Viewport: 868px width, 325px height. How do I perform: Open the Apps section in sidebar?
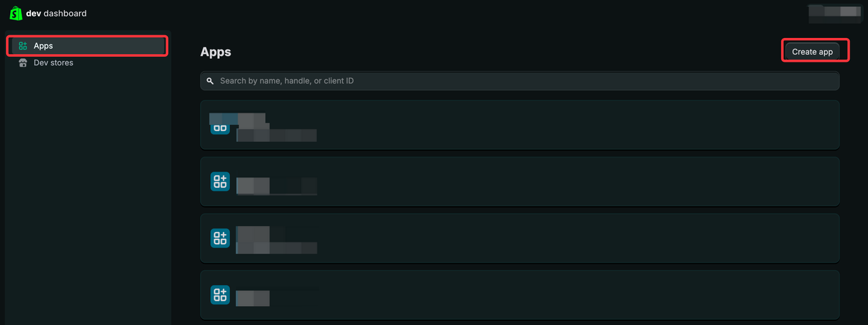tap(43, 46)
